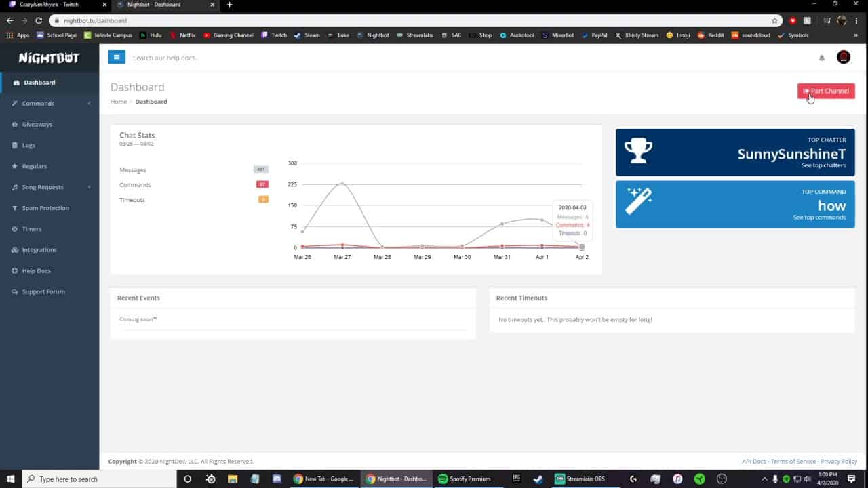Open the Discord taskbar icon
Image resolution: width=868 pixels, height=488 pixels.
[277, 479]
